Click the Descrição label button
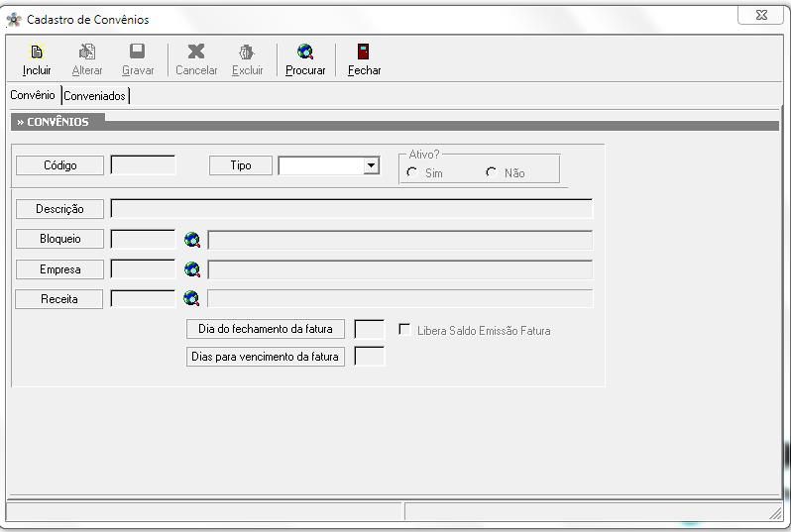The image size is (791, 532). coord(60,209)
